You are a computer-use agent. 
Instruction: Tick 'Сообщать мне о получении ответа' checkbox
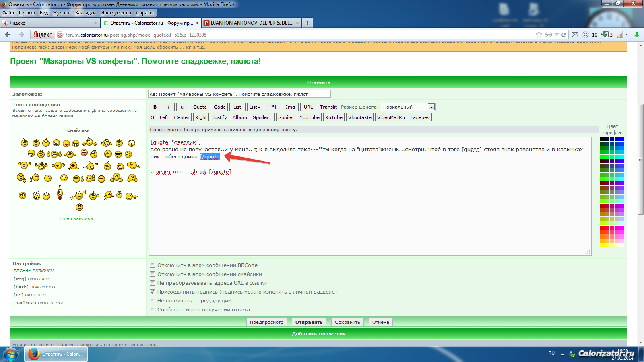(x=152, y=310)
